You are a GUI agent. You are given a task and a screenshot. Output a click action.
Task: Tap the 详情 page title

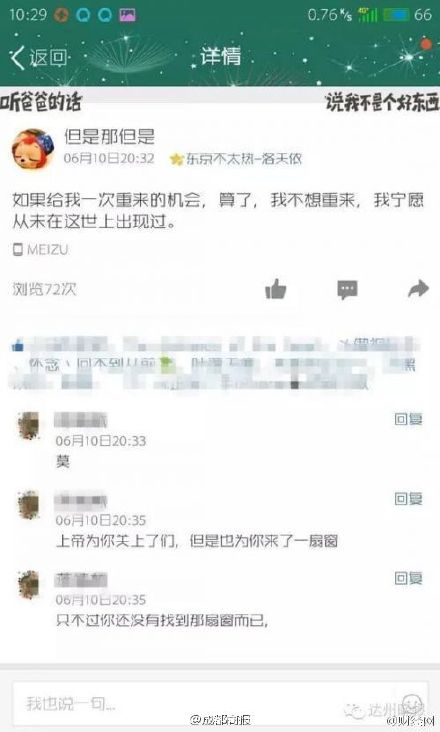point(220,56)
